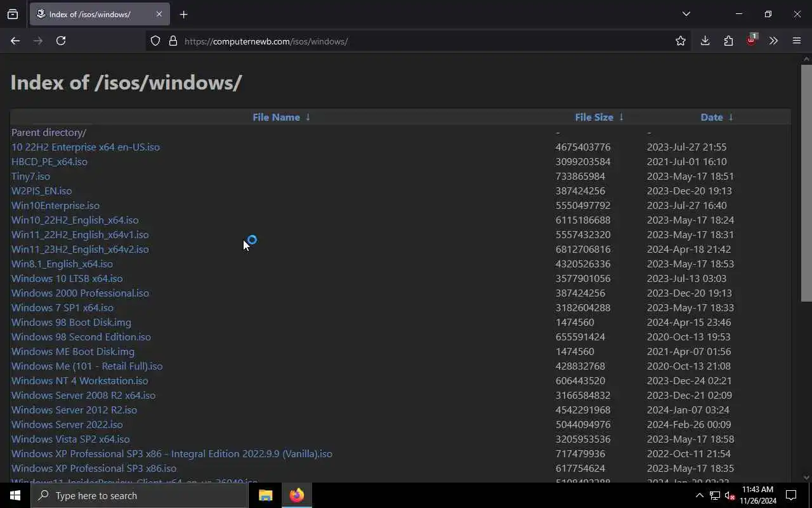Click Win11_22H2_English_x64v1.iso

[80, 234]
